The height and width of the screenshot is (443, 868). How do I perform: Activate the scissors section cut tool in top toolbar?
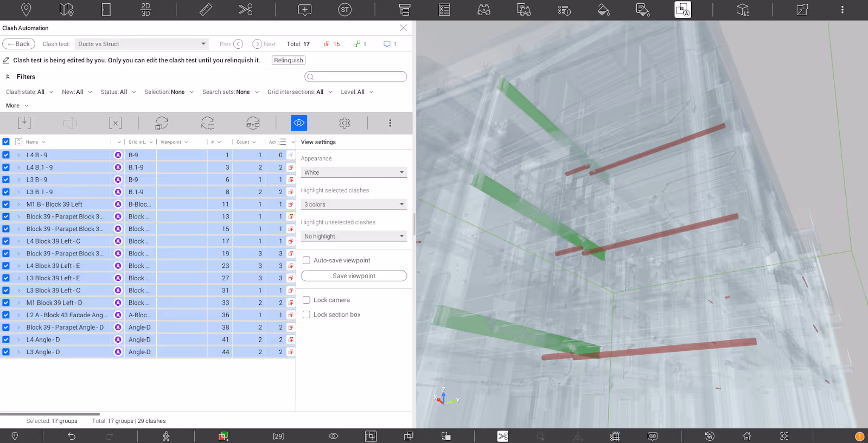coord(246,9)
